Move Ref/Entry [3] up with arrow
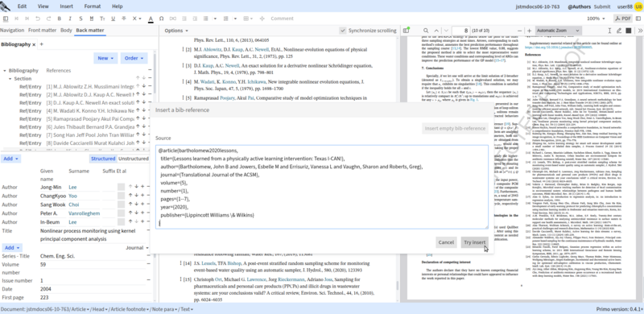The height and width of the screenshot is (314, 644). pyautogui.click(x=138, y=103)
